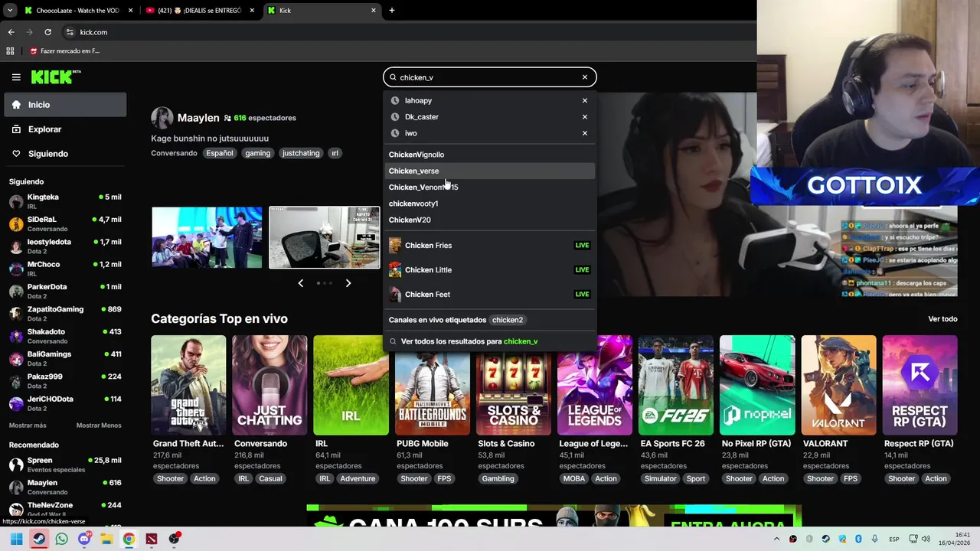The width and height of the screenshot is (980, 551).
Task: Choose chickenvooty1 suggestion
Action: click(x=490, y=204)
